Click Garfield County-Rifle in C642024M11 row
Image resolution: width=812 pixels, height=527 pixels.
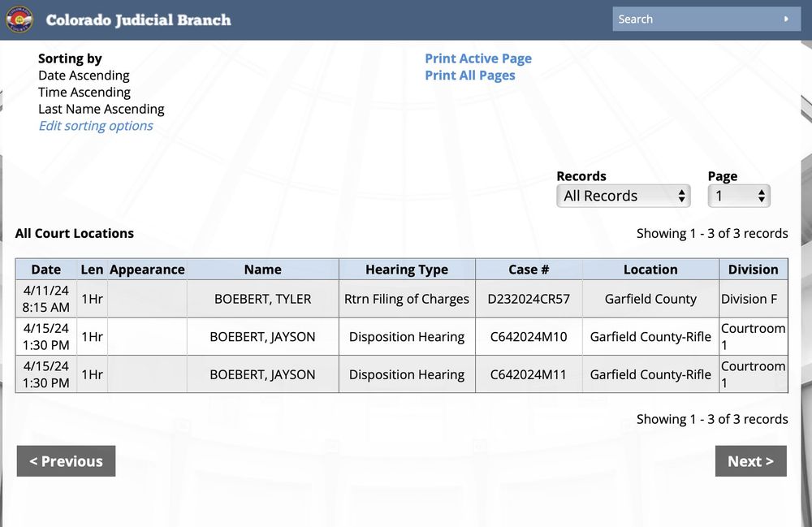point(650,375)
